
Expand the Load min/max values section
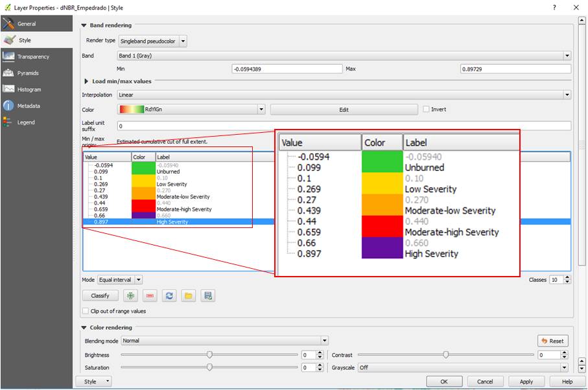pos(87,82)
